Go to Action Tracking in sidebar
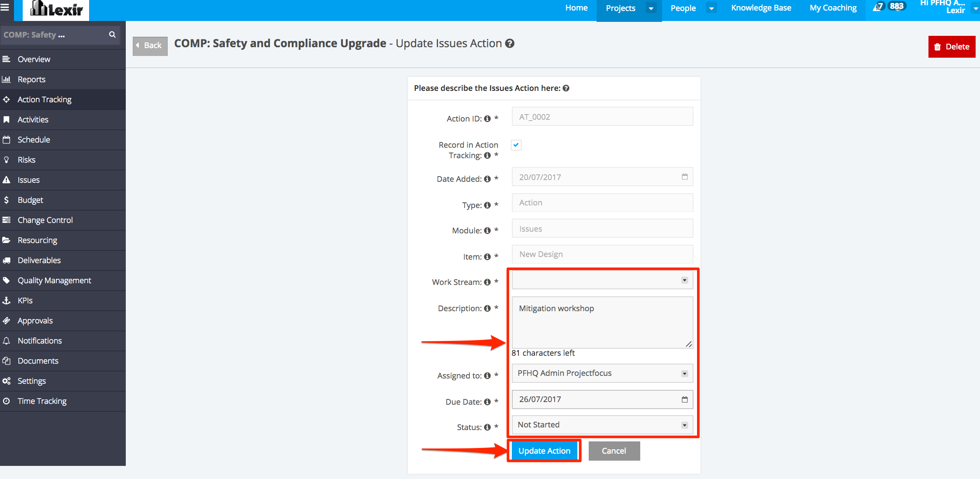 (x=44, y=100)
